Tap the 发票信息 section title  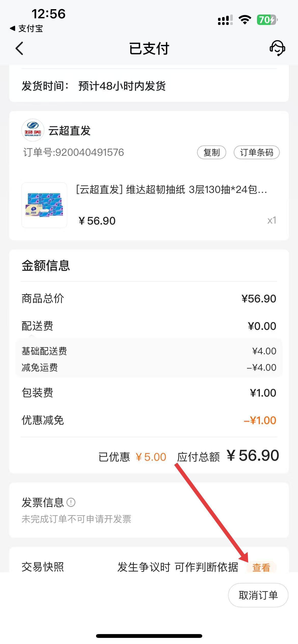43,502
